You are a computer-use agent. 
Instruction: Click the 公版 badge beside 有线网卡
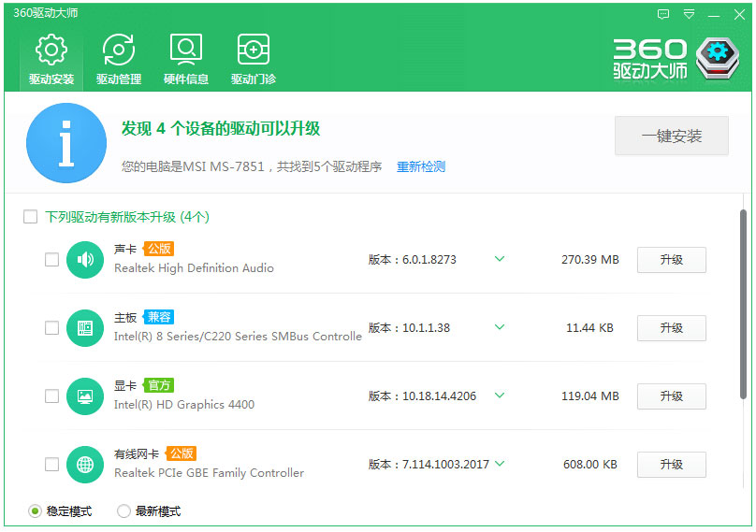pyautogui.click(x=181, y=453)
